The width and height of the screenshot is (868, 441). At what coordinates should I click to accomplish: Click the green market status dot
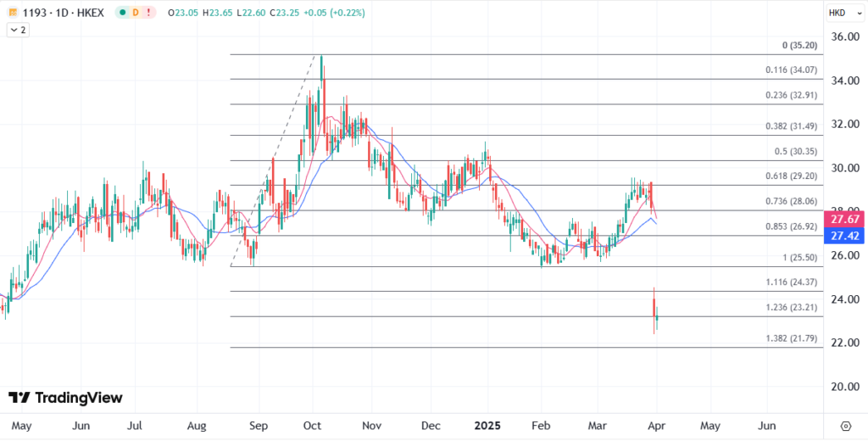point(123,13)
